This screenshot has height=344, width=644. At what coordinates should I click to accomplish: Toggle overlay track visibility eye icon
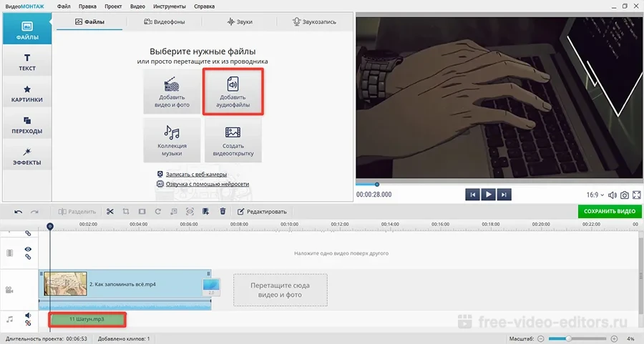pyautogui.click(x=29, y=249)
